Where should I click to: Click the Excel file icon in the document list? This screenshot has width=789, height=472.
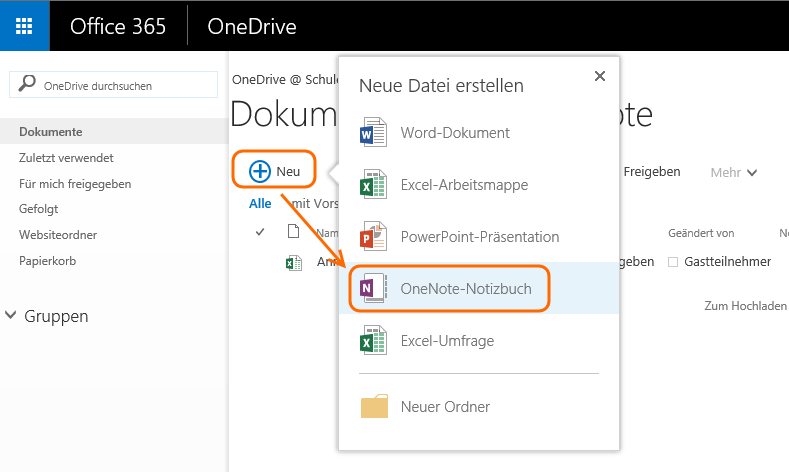(294, 262)
